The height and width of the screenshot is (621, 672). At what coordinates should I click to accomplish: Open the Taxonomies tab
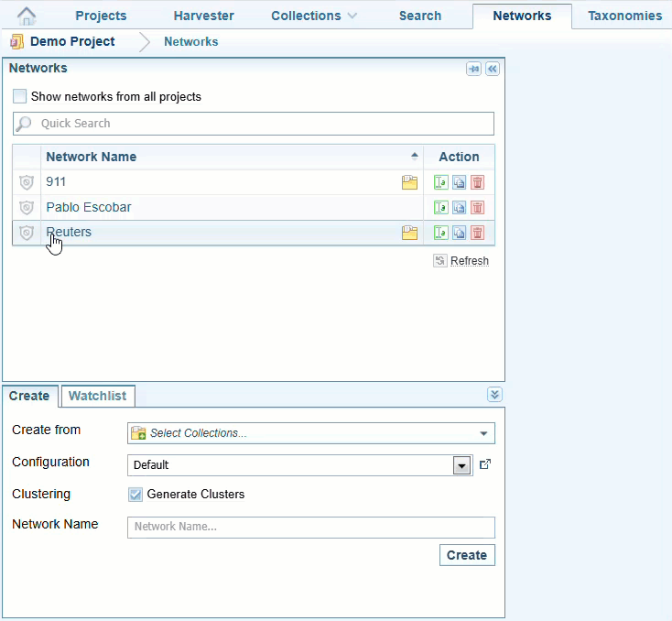[624, 16]
